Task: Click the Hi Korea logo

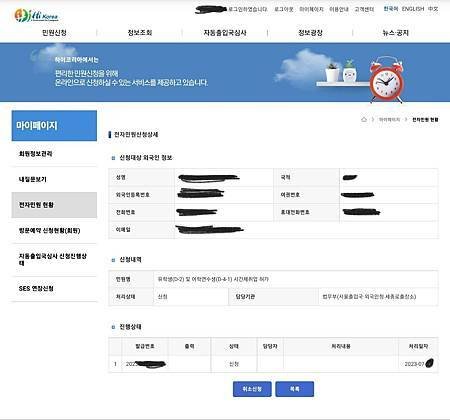Action: (x=37, y=15)
